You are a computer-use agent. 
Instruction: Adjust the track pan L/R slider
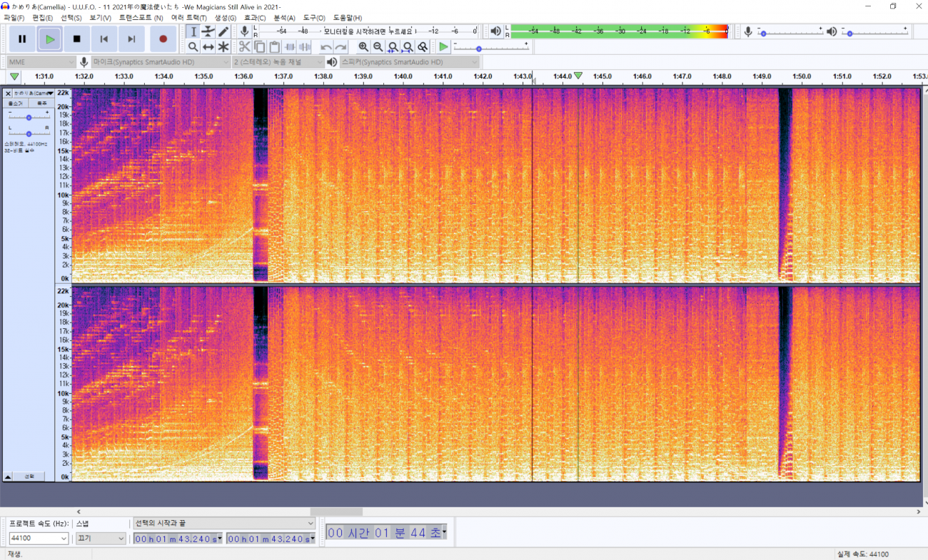(x=29, y=133)
